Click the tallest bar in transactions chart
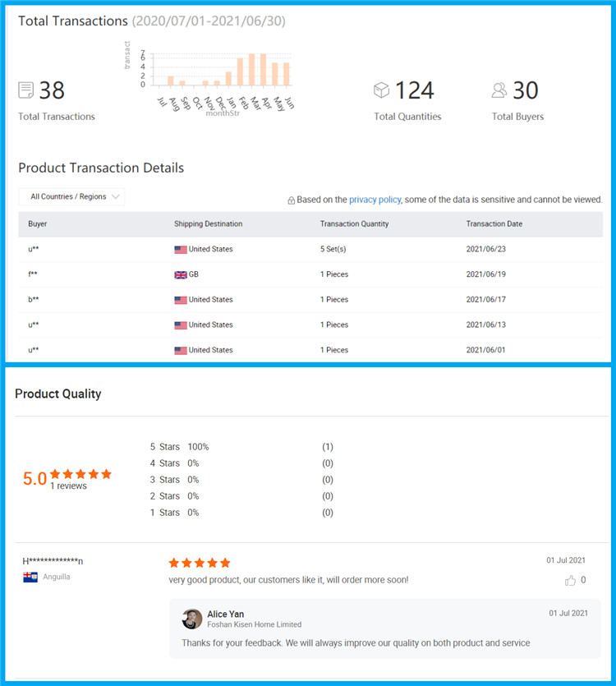 [251, 70]
